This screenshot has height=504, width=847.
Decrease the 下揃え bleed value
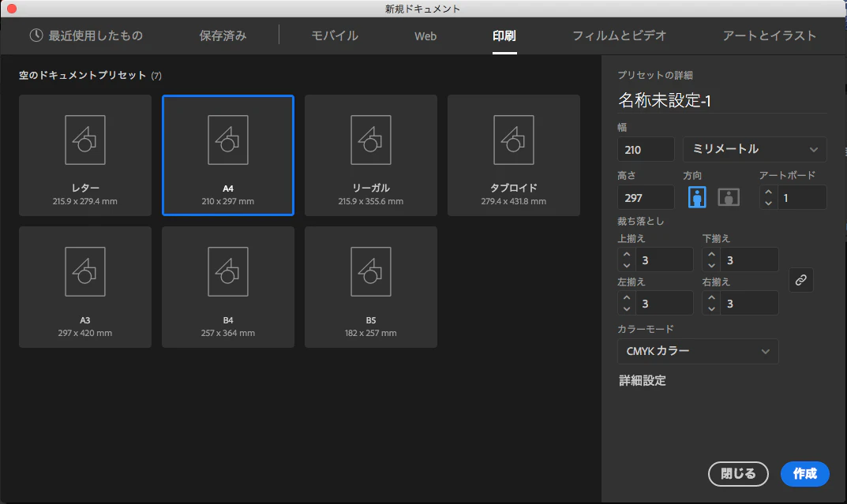711,266
